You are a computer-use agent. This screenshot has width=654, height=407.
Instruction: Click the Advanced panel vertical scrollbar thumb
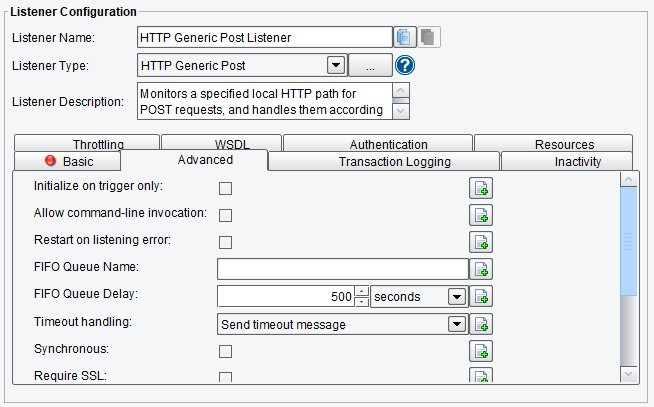629,241
